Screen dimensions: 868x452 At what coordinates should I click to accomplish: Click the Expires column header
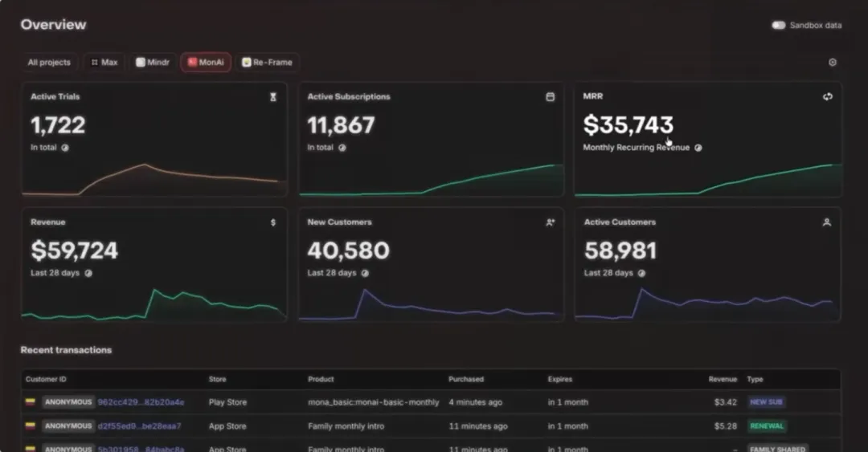tap(560, 380)
